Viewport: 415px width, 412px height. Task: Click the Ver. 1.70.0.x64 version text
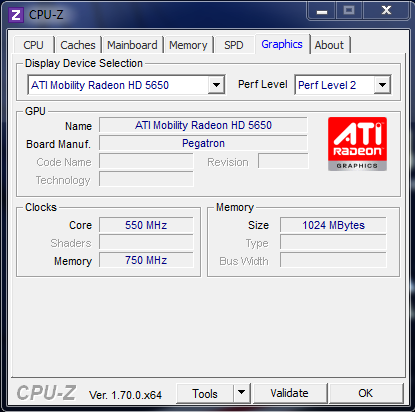(125, 395)
